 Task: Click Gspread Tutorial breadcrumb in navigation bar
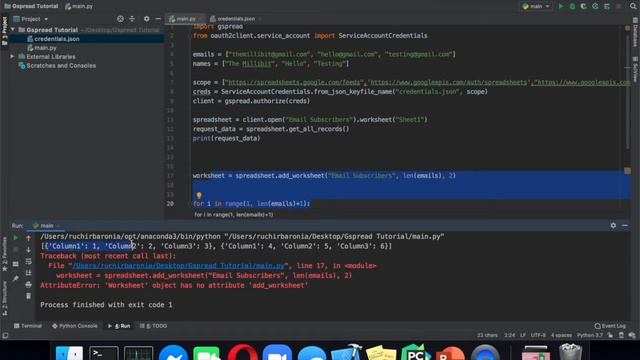pyautogui.click(x=31, y=6)
